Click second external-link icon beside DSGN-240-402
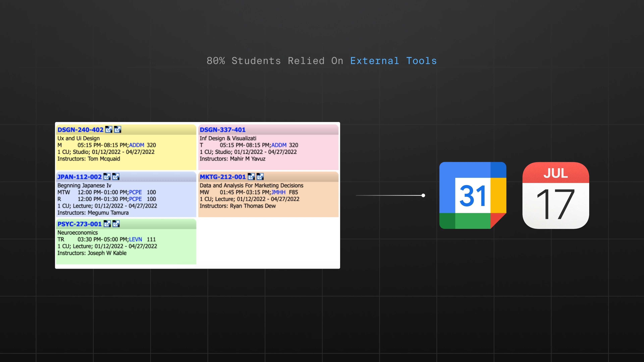The width and height of the screenshot is (644, 362). tap(118, 129)
